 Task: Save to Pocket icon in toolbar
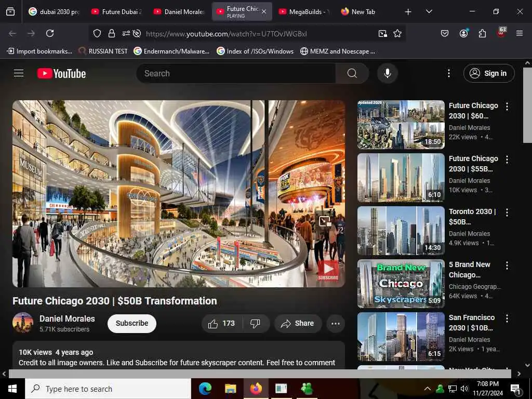(x=445, y=33)
